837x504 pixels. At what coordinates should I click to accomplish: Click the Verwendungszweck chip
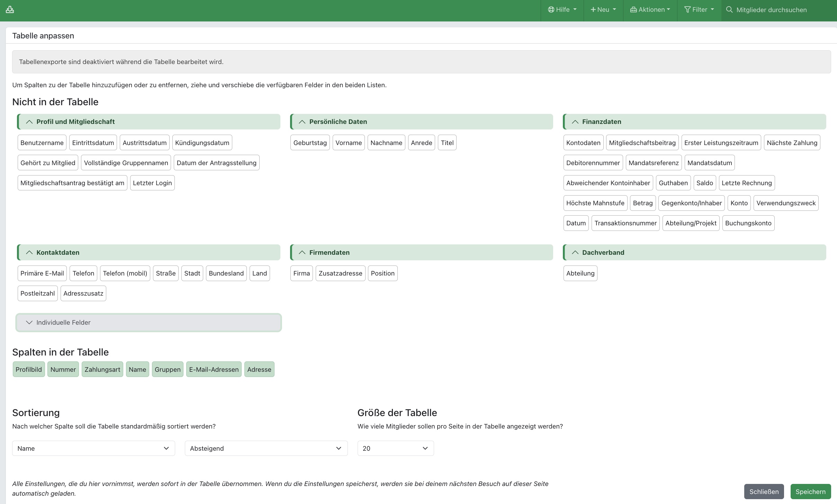[786, 203]
